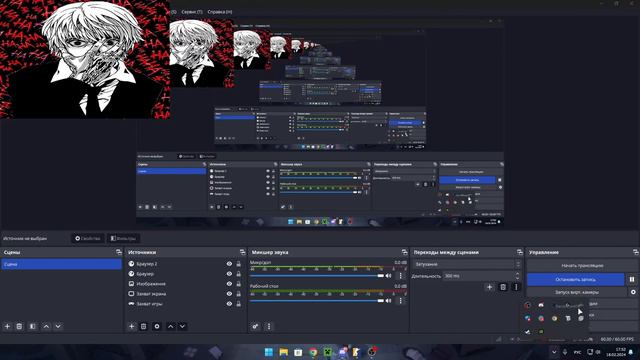The height and width of the screenshot is (360, 640).
Task: Lock the Захват игры source
Action: (239, 304)
